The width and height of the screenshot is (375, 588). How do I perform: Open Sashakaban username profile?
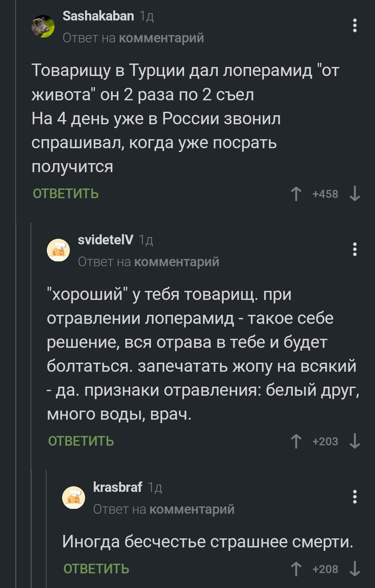pos(98,16)
